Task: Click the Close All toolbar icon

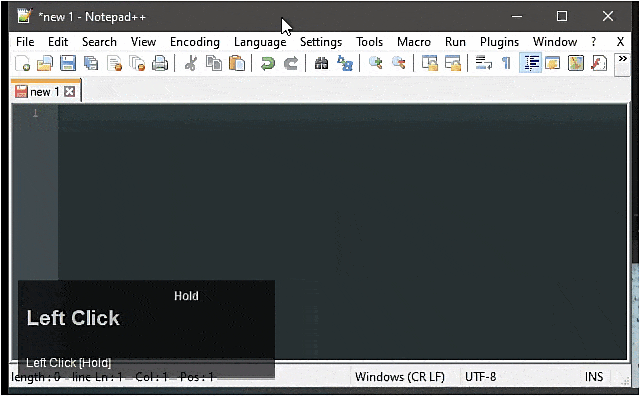Action: [x=137, y=64]
